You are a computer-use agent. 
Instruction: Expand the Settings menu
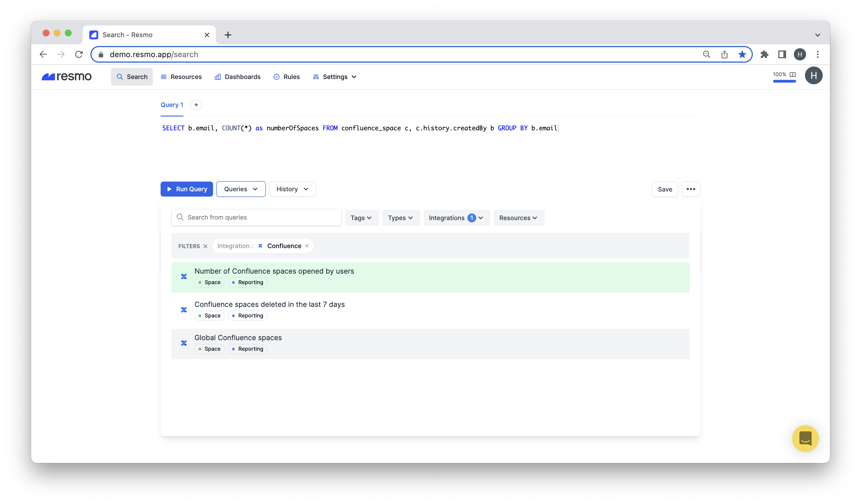[335, 77]
